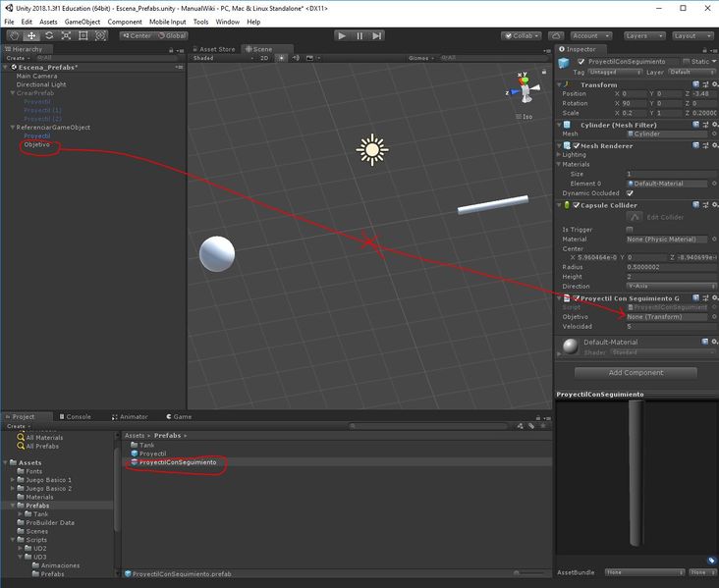Switch to the Game tab
Screen dimensions: 719x588
(179, 416)
